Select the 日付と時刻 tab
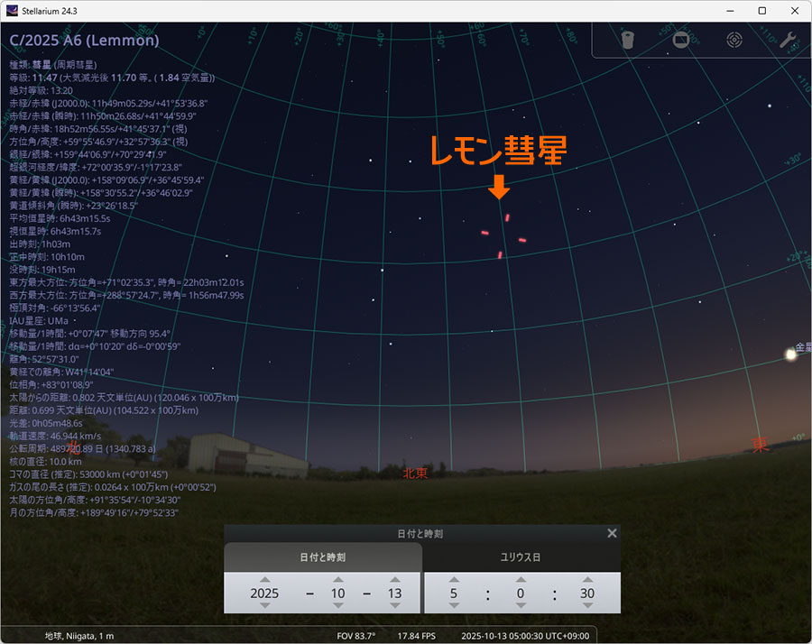Viewport: 812px width, 644px height. point(323,557)
